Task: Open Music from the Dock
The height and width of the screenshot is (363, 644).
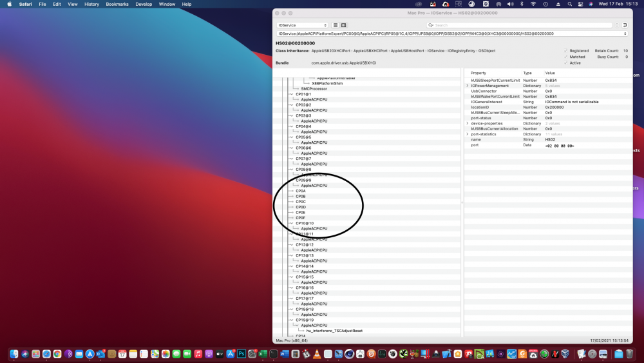Action: point(198,354)
